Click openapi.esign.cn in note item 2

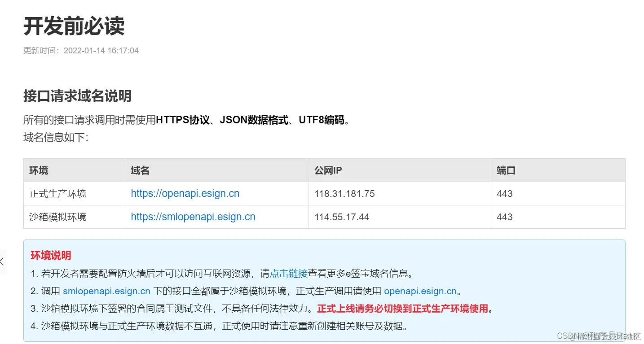pos(420,291)
